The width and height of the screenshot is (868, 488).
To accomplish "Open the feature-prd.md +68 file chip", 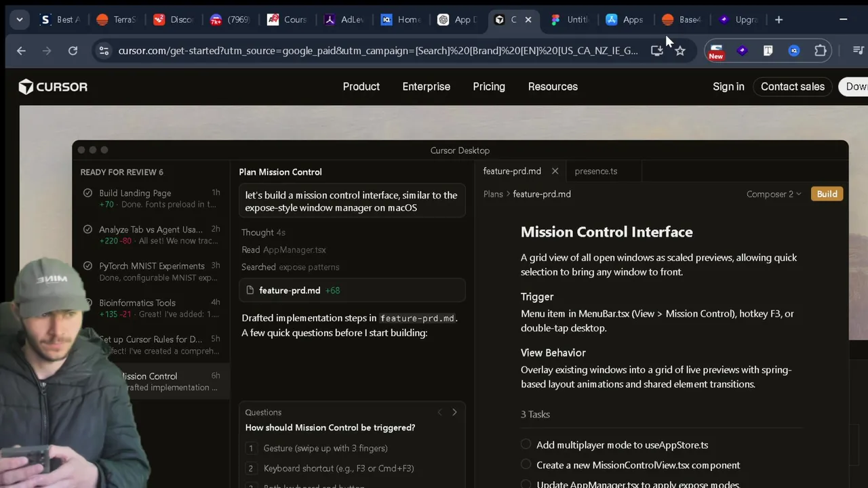I will click(x=352, y=290).
